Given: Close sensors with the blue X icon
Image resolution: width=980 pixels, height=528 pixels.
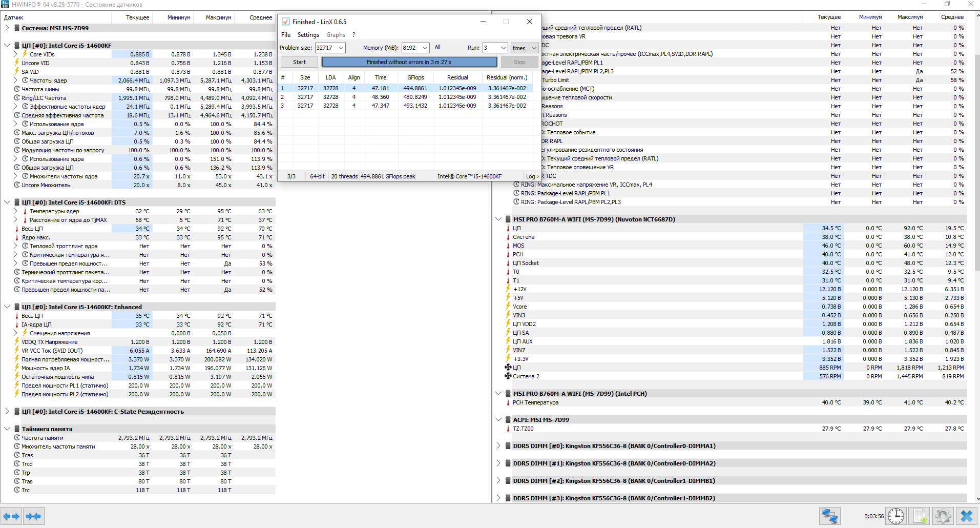Looking at the screenshot, I should click(x=967, y=516).
